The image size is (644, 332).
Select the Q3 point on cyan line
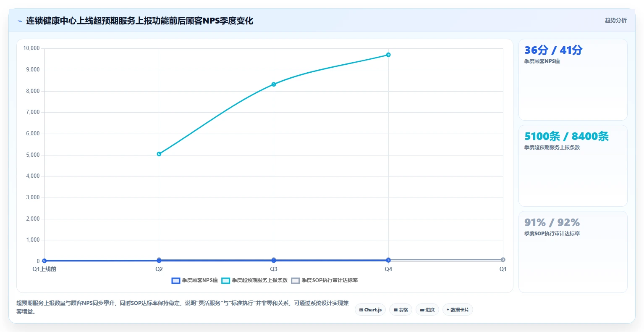tap(274, 84)
